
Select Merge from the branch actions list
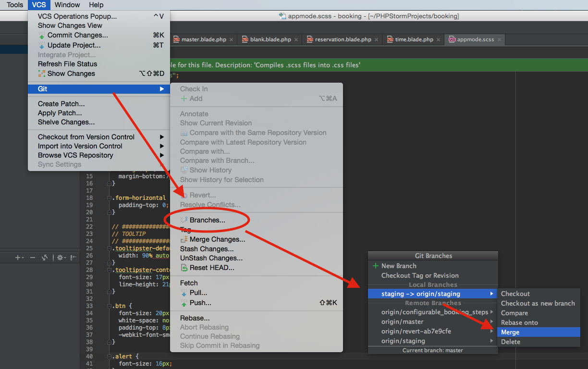(510, 332)
